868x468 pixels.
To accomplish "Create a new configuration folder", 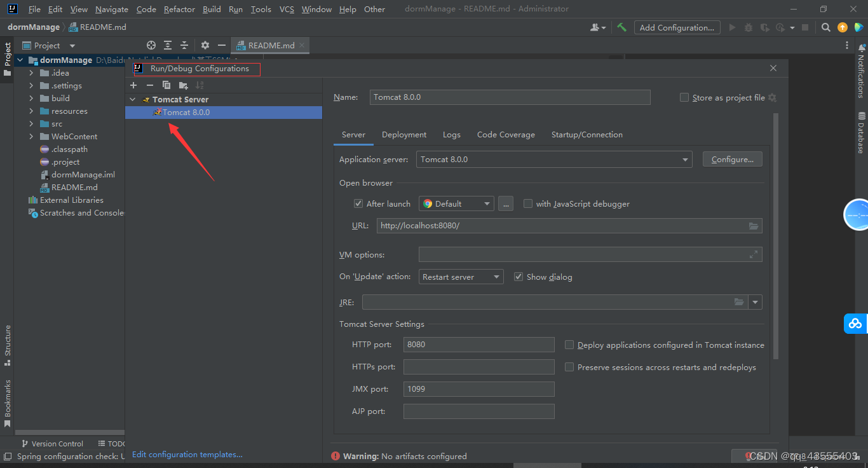I will point(184,85).
